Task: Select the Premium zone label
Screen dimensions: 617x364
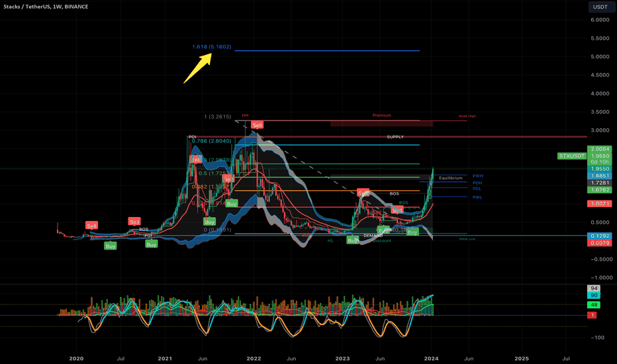Action: [382, 115]
